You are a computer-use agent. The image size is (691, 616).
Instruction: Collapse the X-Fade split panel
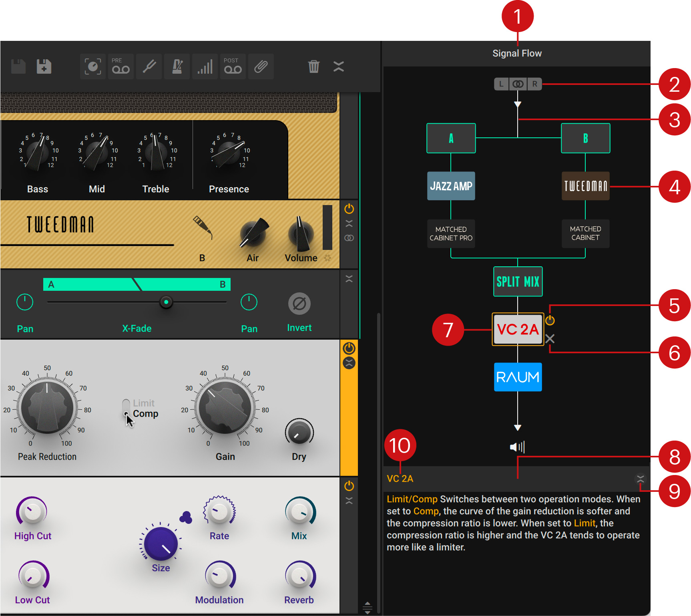349,278
